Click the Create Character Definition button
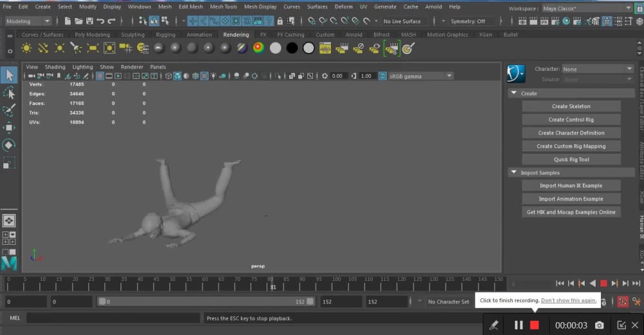 pos(571,133)
